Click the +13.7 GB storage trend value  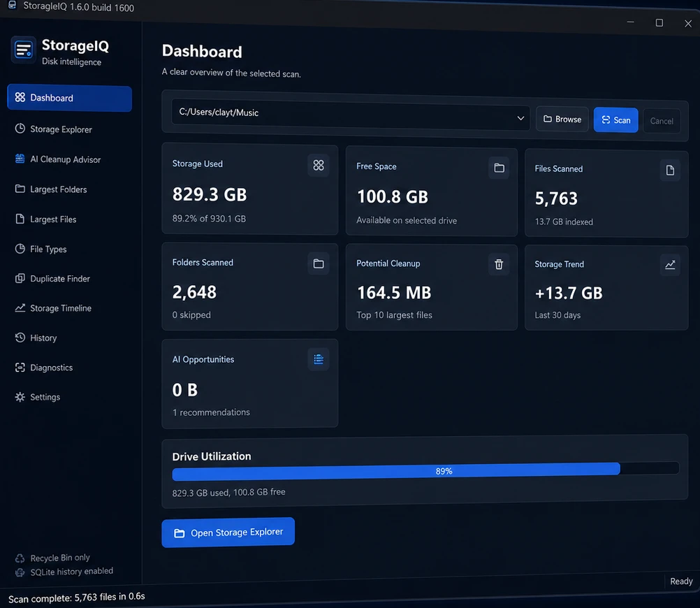[x=569, y=293]
